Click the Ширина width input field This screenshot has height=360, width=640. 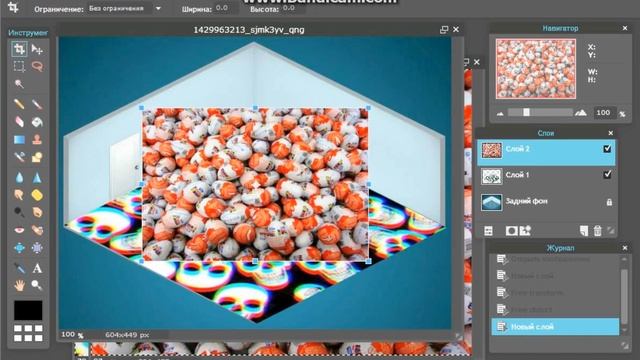point(226,8)
